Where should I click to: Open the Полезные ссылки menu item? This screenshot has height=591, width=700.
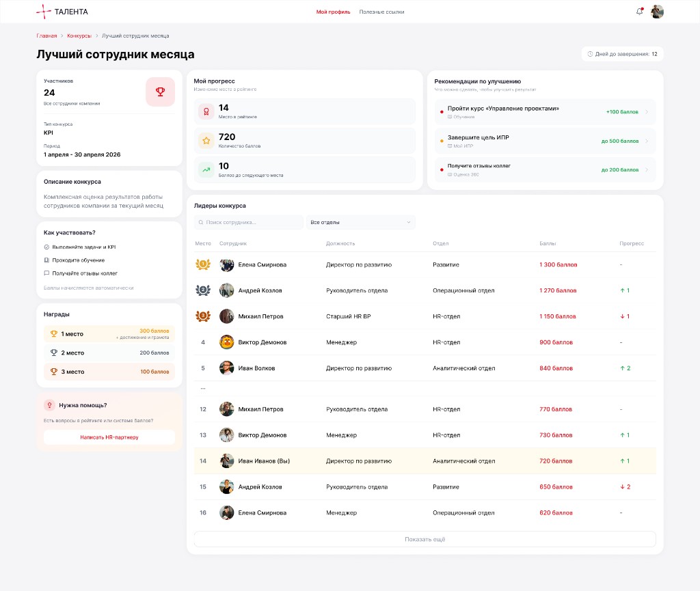[x=381, y=12]
